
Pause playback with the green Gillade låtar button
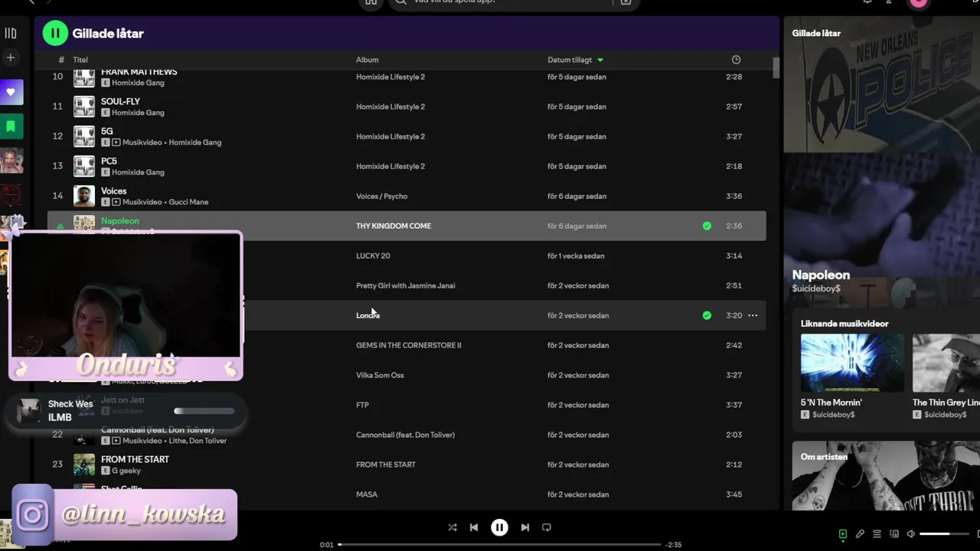pos(55,33)
